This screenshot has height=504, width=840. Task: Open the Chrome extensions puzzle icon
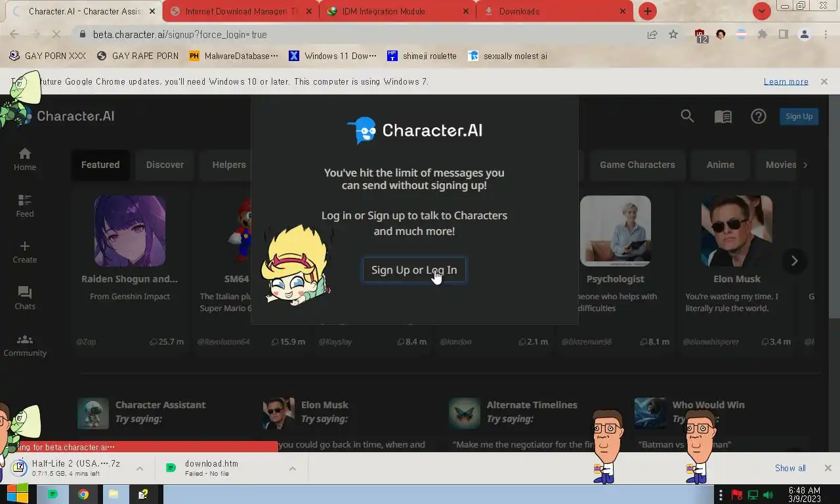click(x=762, y=34)
